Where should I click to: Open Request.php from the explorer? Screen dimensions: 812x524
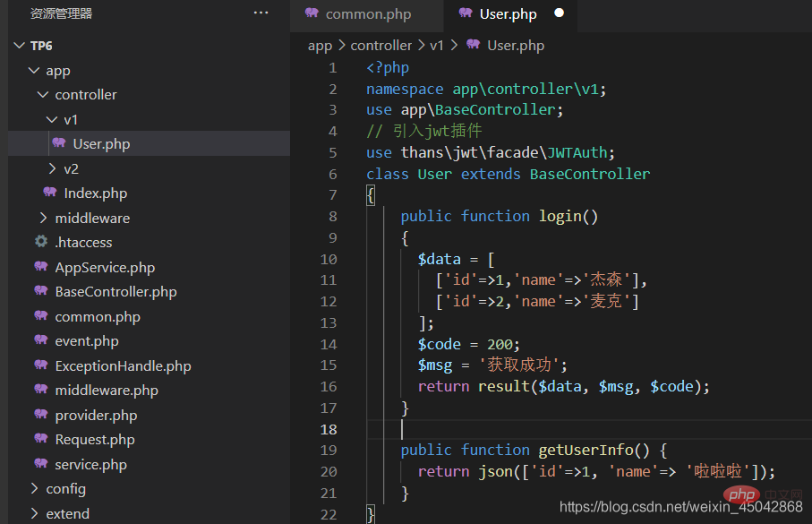(x=95, y=440)
